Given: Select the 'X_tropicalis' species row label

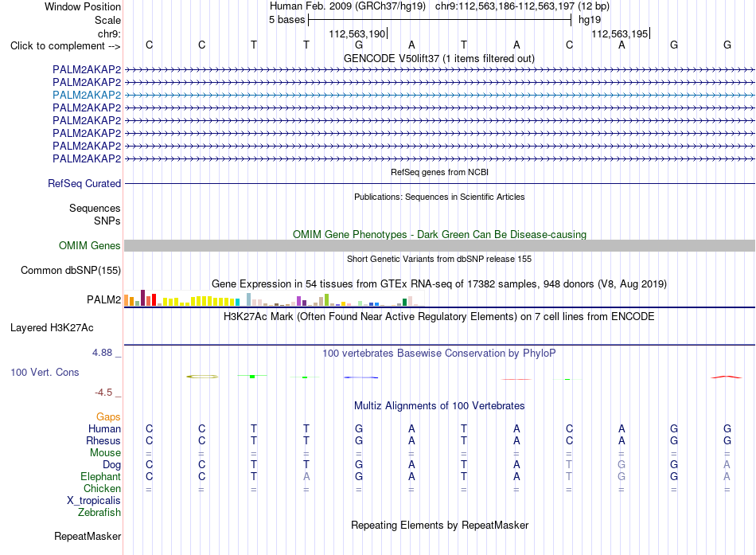Looking at the screenshot, I should [94, 501].
